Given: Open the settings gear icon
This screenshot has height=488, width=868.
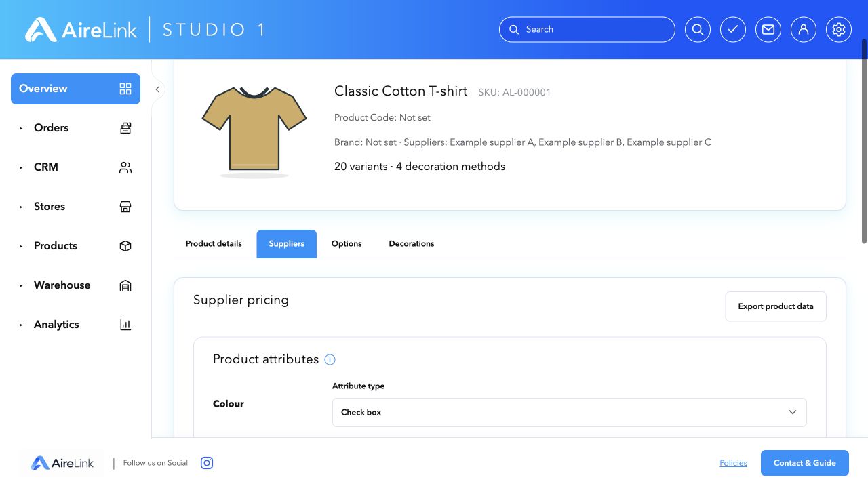Looking at the screenshot, I should [839, 30].
